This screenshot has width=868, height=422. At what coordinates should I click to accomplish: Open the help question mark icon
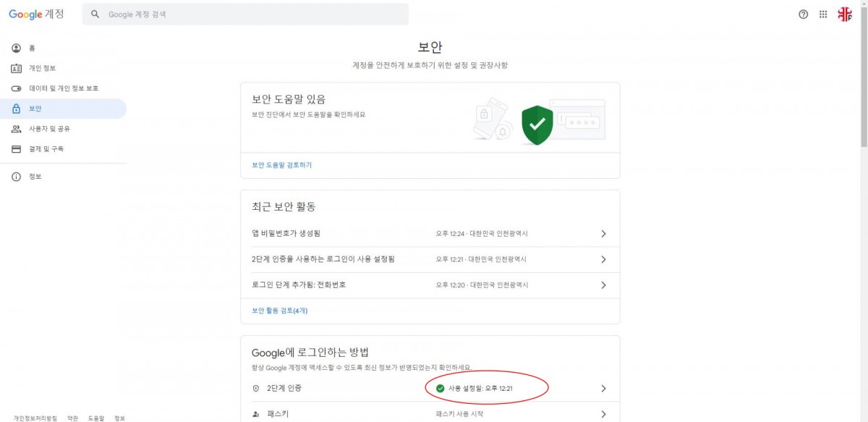click(803, 14)
